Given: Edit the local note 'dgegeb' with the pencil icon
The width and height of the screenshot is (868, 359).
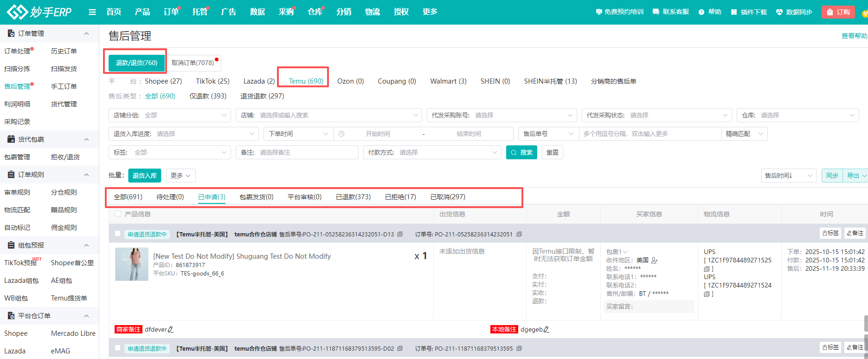Looking at the screenshot, I should pyautogui.click(x=547, y=329).
